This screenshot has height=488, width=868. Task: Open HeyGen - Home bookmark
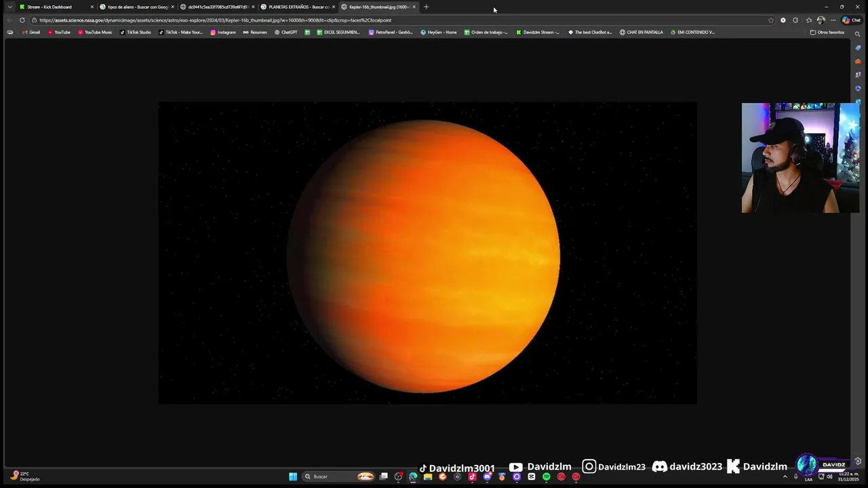click(x=439, y=32)
